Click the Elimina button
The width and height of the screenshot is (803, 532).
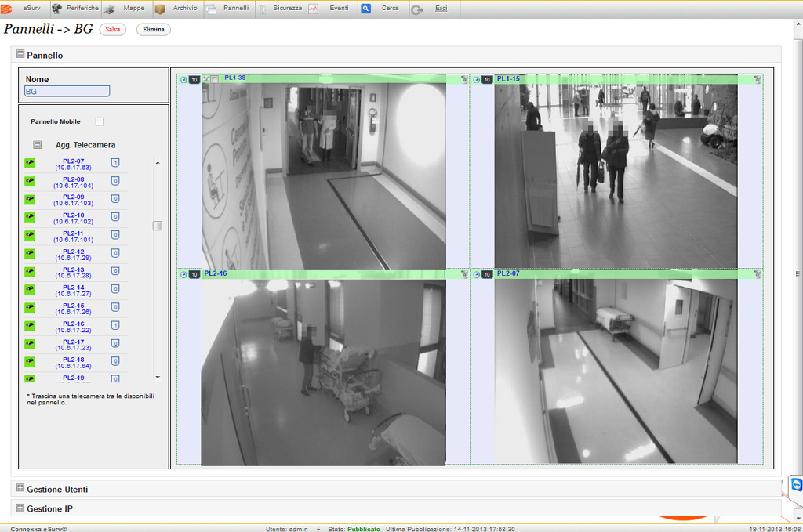coord(154,29)
